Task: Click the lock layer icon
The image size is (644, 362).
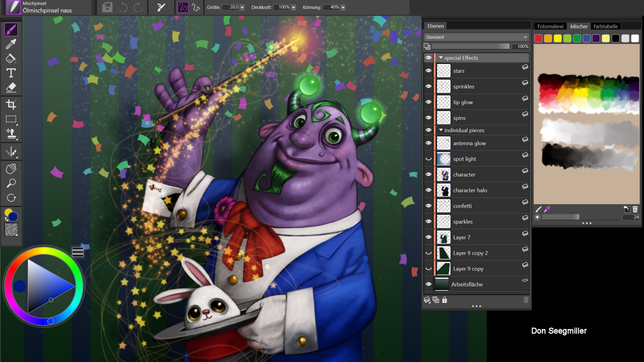Action: point(444,300)
